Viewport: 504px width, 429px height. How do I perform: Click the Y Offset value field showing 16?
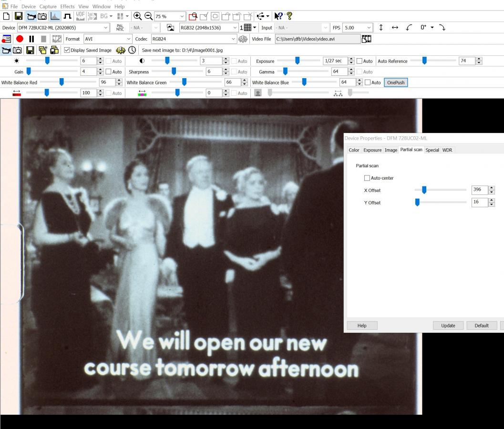click(480, 202)
